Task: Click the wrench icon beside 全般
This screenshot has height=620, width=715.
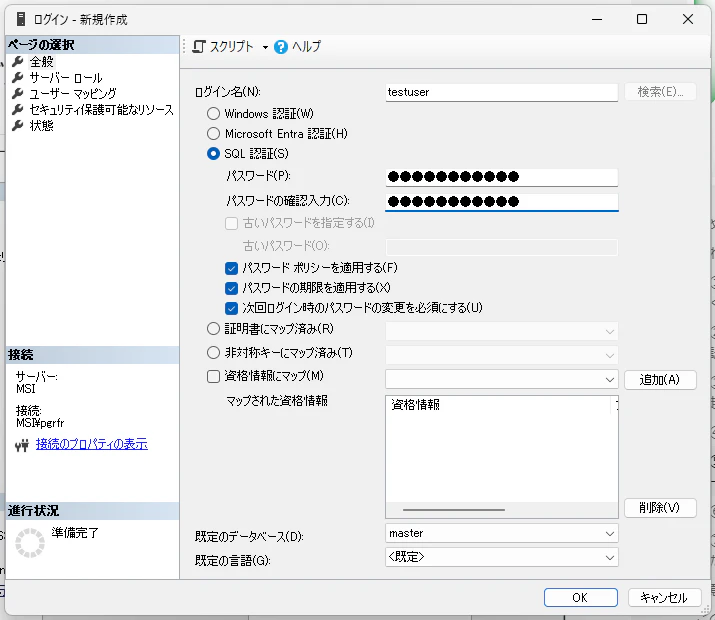Action: [x=17, y=61]
